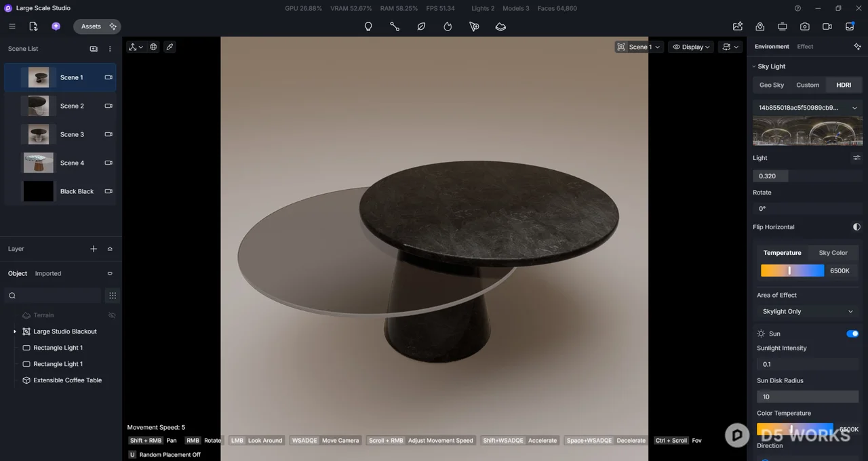Expand Large Studio Blackout tree item
The image size is (868, 461).
point(15,332)
